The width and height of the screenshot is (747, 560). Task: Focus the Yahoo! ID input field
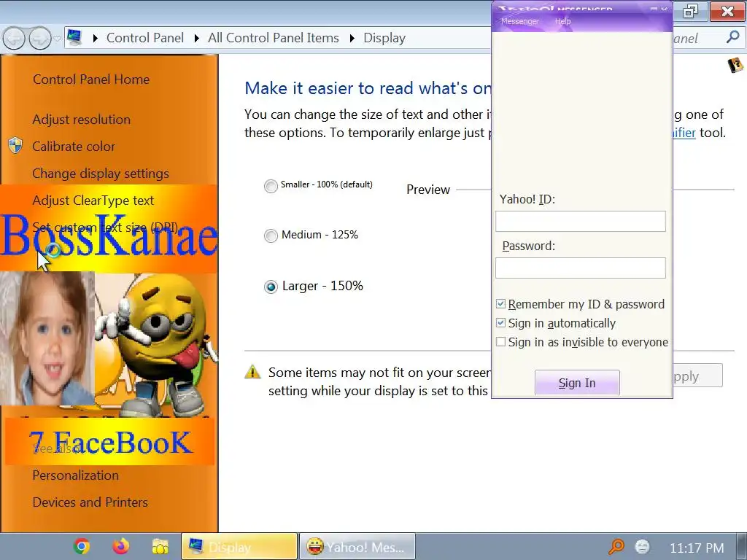point(580,222)
